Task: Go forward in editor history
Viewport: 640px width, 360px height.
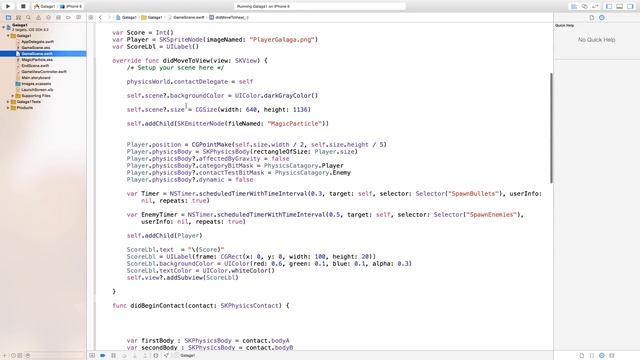Action: [x=109, y=18]
